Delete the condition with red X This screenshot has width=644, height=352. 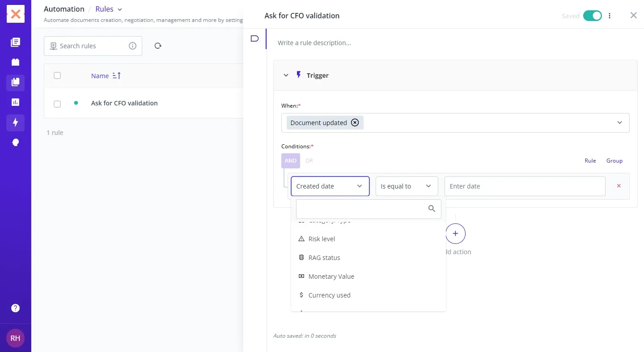619,186
